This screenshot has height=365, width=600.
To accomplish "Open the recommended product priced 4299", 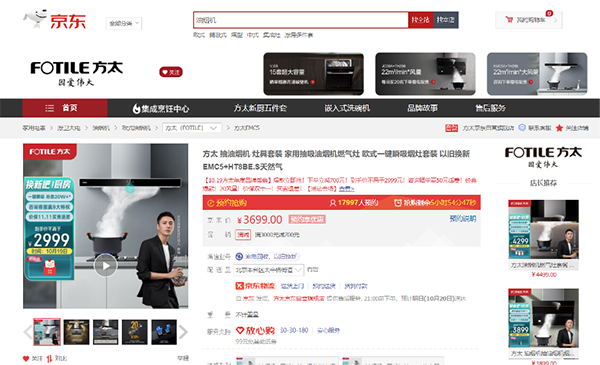I will click(x=543, y=230).
